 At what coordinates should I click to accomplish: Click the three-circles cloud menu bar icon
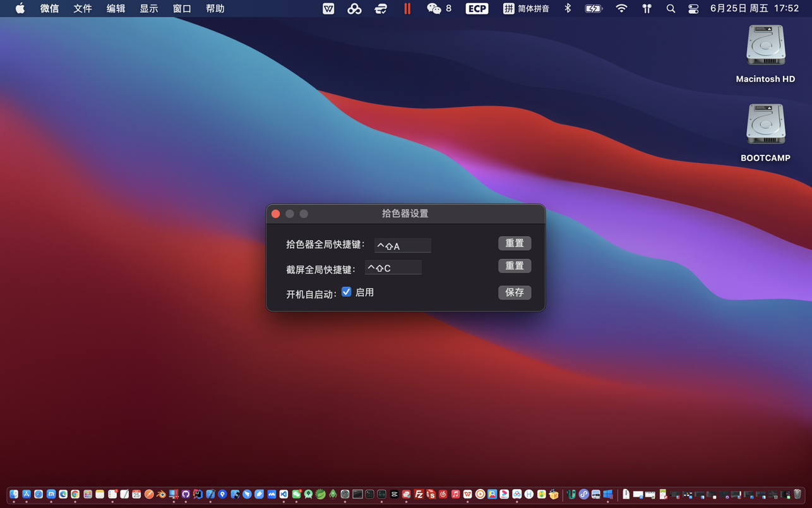point(354,8)
